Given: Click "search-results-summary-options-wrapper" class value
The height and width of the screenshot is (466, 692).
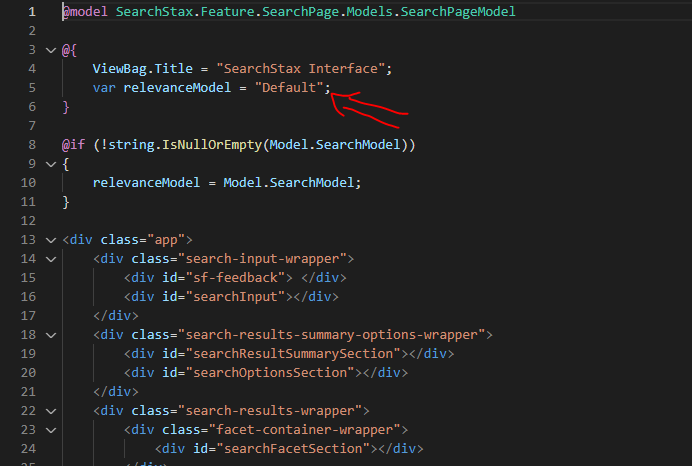Looking at the screenshot, I should coord(331,334).
